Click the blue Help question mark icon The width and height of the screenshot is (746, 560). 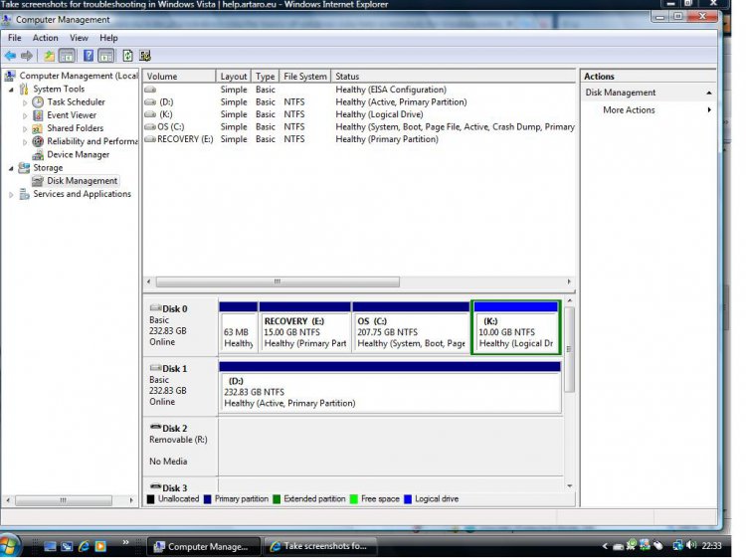[x=89, y=56]
